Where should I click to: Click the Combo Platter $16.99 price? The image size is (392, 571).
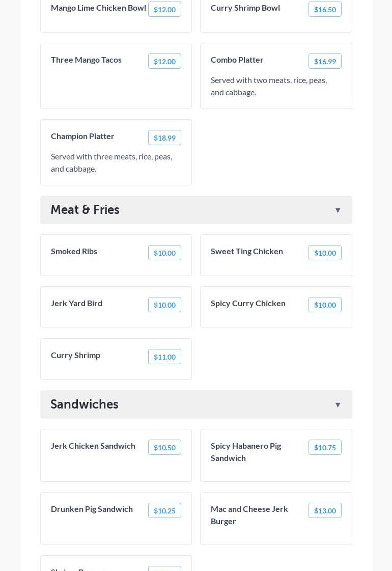click(325, 62)
